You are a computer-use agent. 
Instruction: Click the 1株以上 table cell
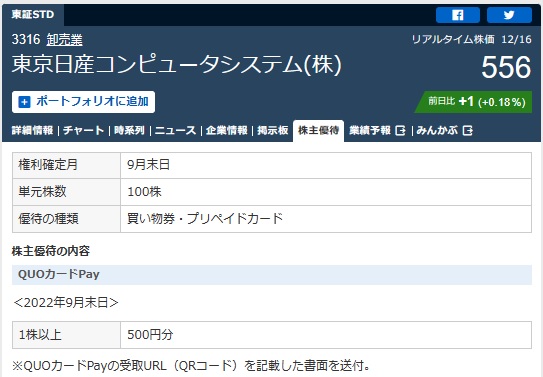66,335
